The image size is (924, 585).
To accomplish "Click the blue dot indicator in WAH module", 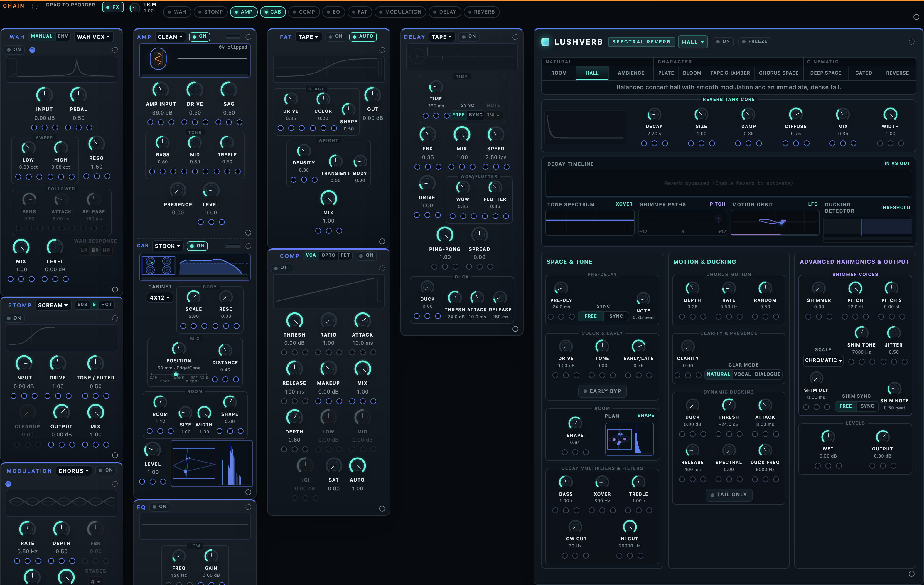I will 32,50.
